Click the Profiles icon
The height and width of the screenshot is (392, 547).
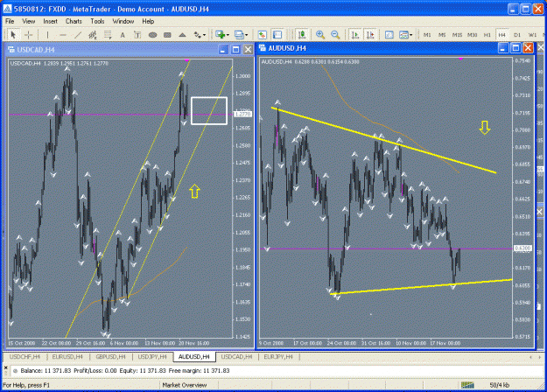pyautogui.click(x=239, y=34)
